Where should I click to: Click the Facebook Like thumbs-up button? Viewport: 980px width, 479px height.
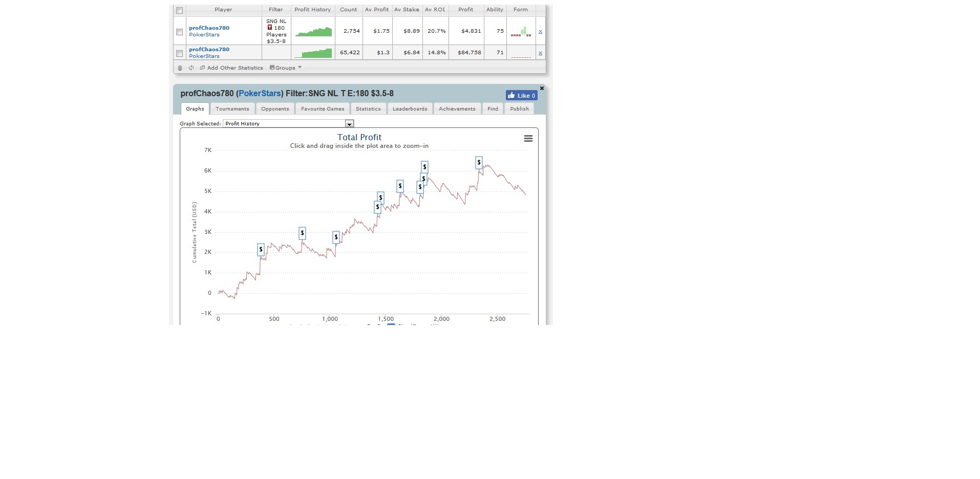click(521, 96)
